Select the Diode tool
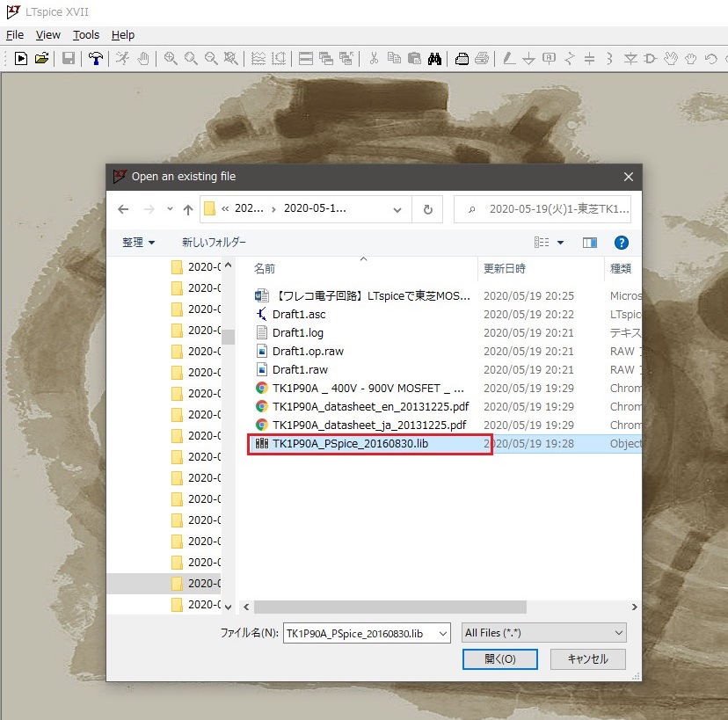Image resolution: width=728 pixels, height=720 pixels. [630, 59]
